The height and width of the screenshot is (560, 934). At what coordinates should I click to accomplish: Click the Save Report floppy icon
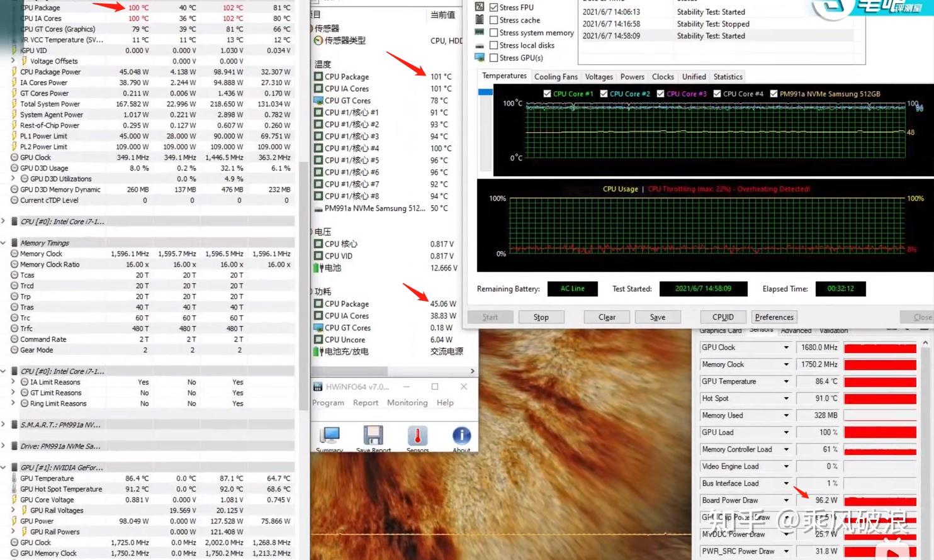click(373, 436)
